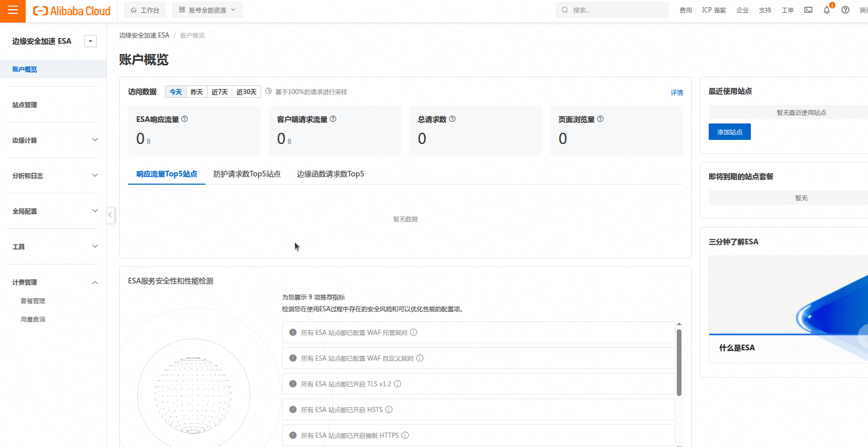Click info icon next to 页面浏览量
This screenshot has width=868, height=447.
[600, 119]
